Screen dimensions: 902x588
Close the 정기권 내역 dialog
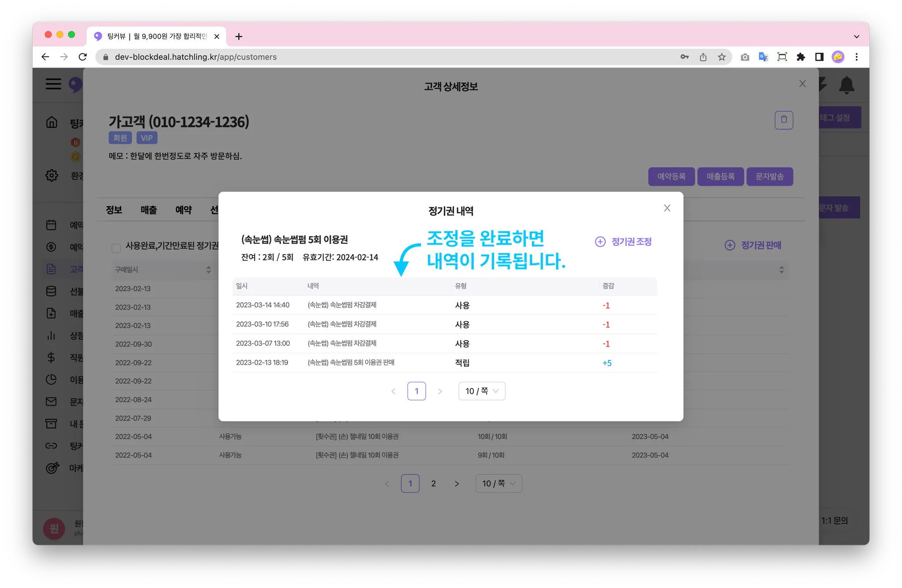click(x=667, y=208)
